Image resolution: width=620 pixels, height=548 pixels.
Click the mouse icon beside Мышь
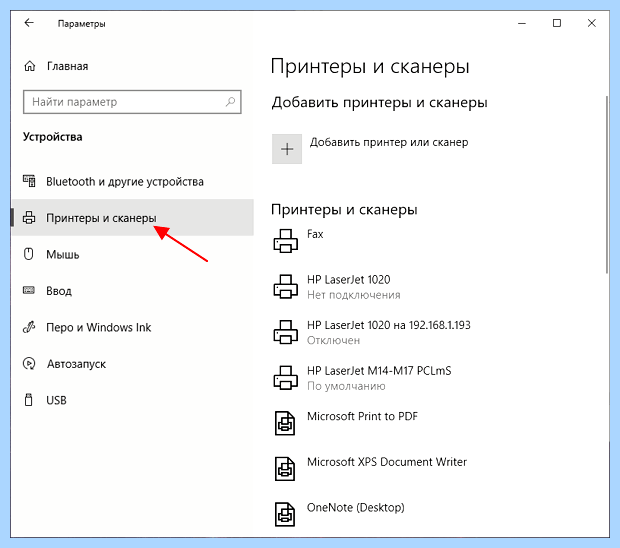(28, 254)
